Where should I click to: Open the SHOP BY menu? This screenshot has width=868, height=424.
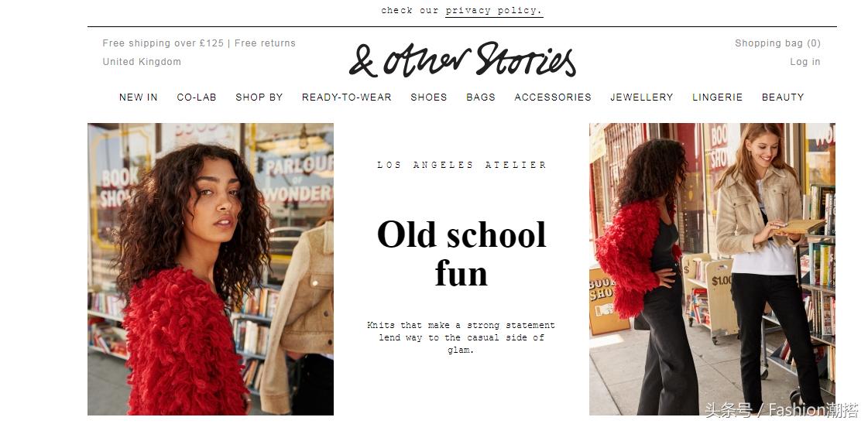coord(259,97)
